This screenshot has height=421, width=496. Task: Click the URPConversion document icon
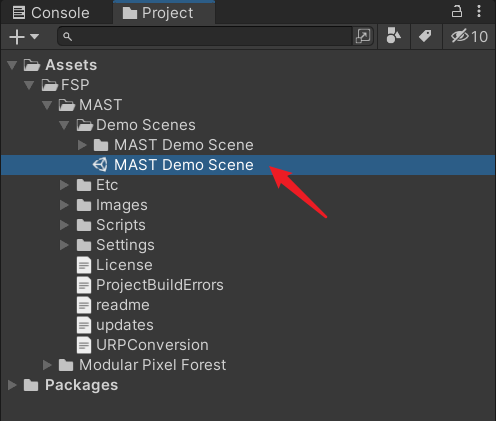[x=84, y=345]
